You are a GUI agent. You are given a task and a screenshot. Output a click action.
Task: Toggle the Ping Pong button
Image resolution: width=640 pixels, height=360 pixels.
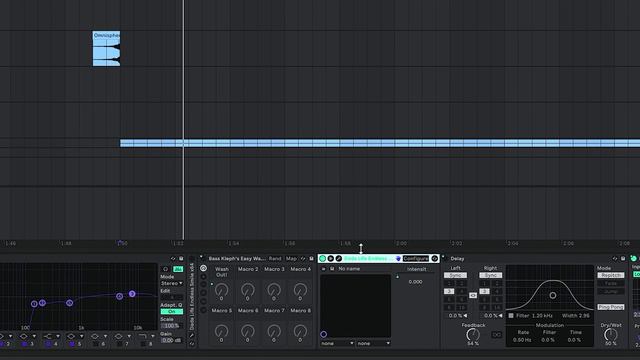coord(611,307)
